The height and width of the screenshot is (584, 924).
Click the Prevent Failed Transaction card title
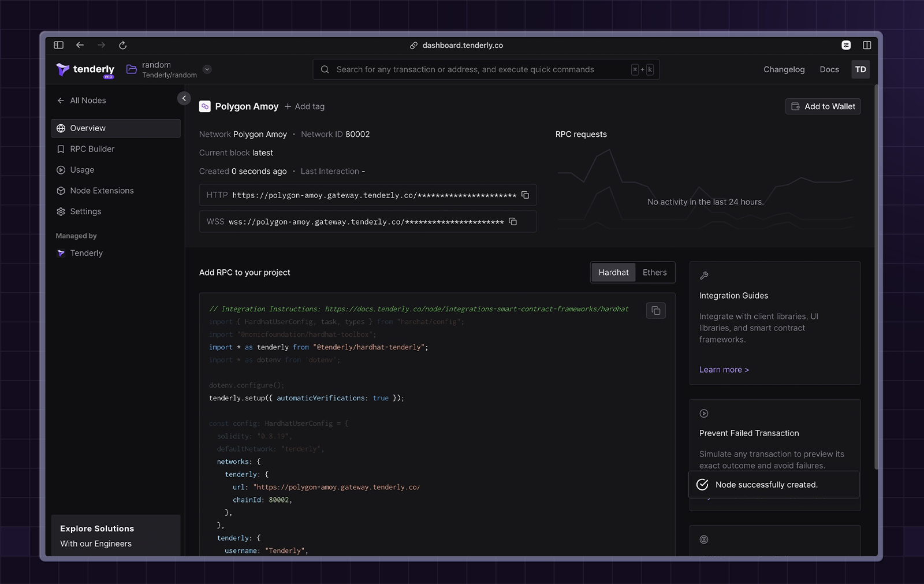749,433
